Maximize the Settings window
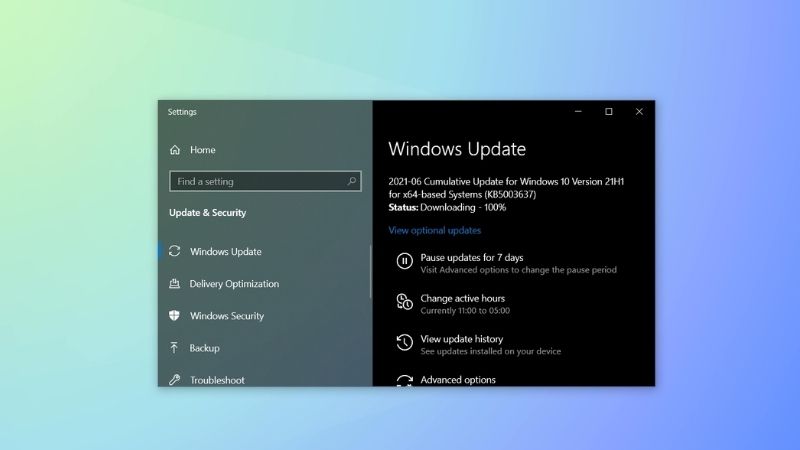800x450 pixels. click(x=609, y=111)
